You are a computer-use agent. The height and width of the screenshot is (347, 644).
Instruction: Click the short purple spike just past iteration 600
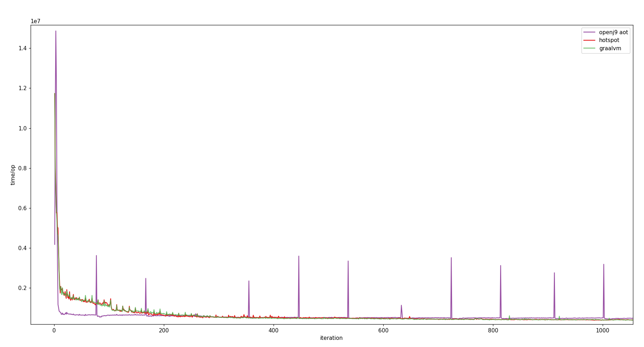click(x=401, y=305)
